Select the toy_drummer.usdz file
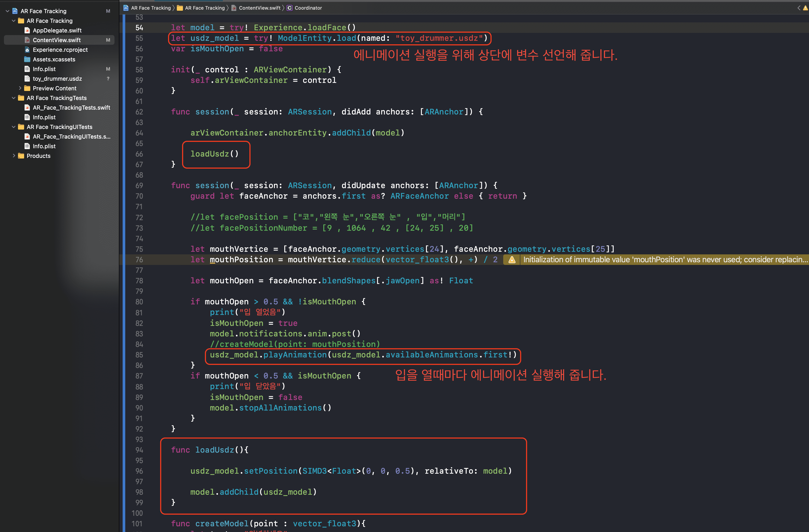 57,79
